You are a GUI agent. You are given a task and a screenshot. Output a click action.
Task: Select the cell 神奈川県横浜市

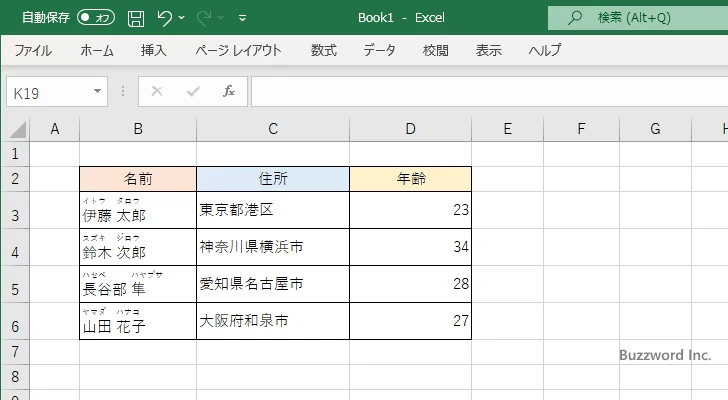point(273,247)
